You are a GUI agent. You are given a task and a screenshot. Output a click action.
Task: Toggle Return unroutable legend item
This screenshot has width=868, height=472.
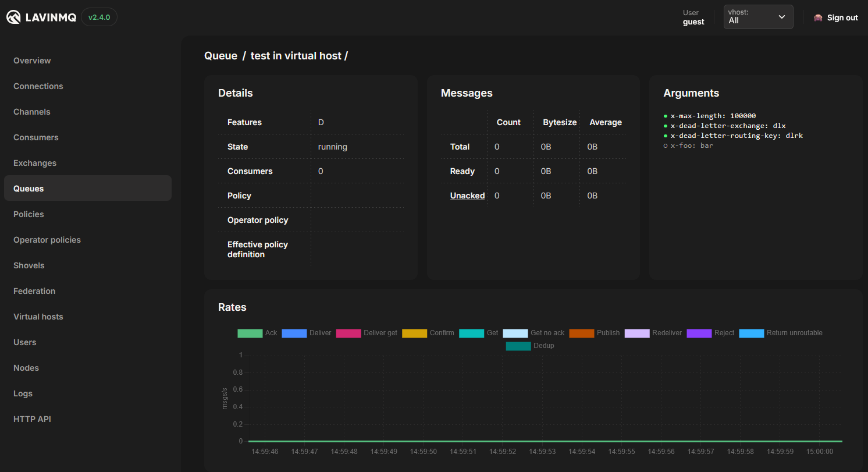[x=781, y=333]
